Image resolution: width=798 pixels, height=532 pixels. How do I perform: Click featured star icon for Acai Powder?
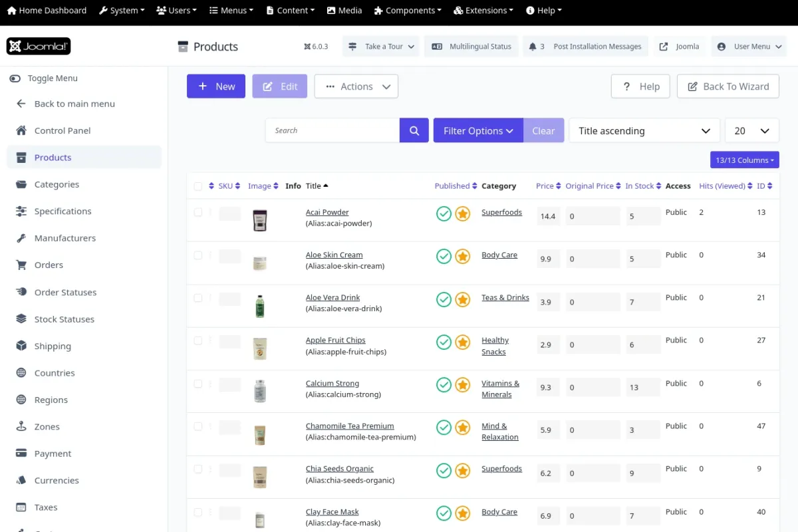[x=463, y=213]
